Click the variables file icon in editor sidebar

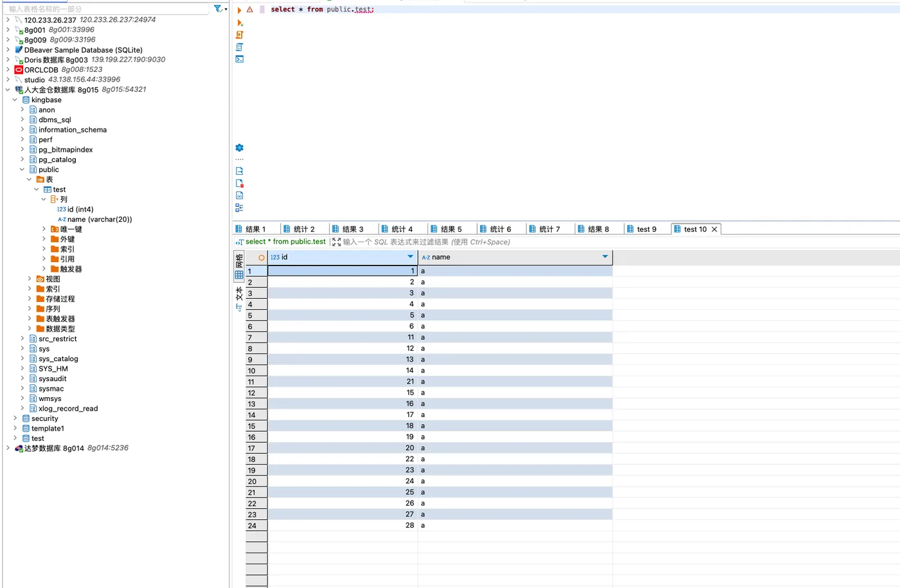coord(240,195)
